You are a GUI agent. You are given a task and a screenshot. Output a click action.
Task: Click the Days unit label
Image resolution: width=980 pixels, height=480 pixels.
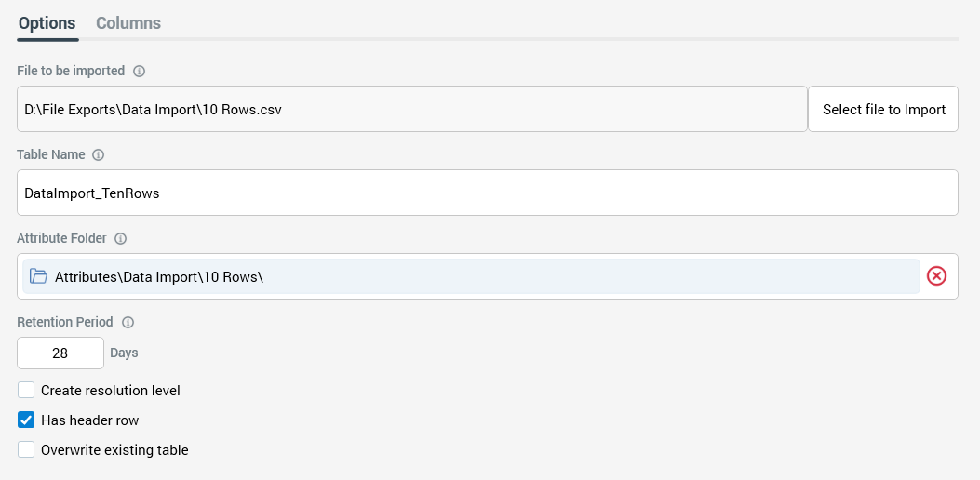click(124, 353)
